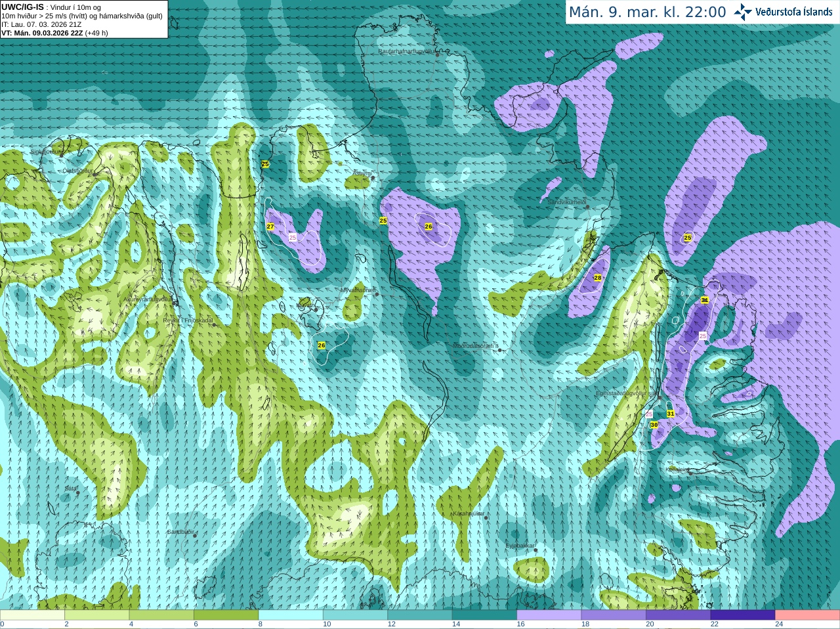This screenshot has height=629, width=840.
Task: Click the 'VT: Mán. 09.03.2026 22Z (+49 h)' line
Action: pos(54,33)
